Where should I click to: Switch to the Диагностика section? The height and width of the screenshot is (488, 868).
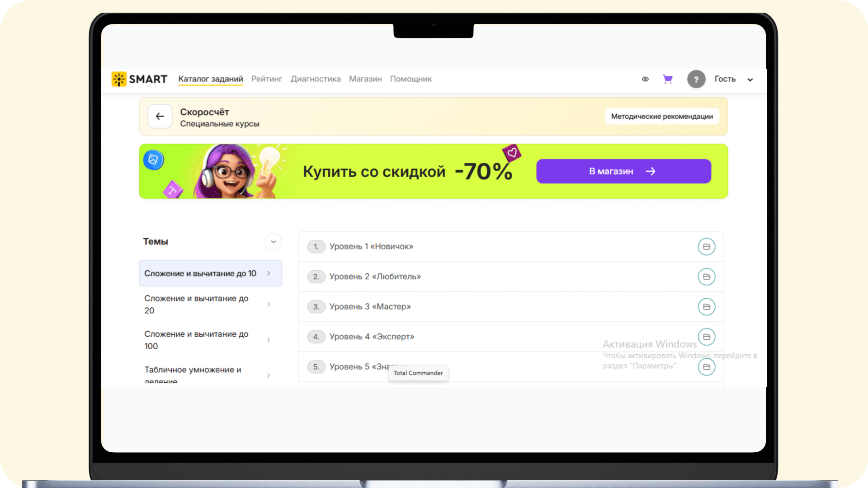click(x=315, y=79)
